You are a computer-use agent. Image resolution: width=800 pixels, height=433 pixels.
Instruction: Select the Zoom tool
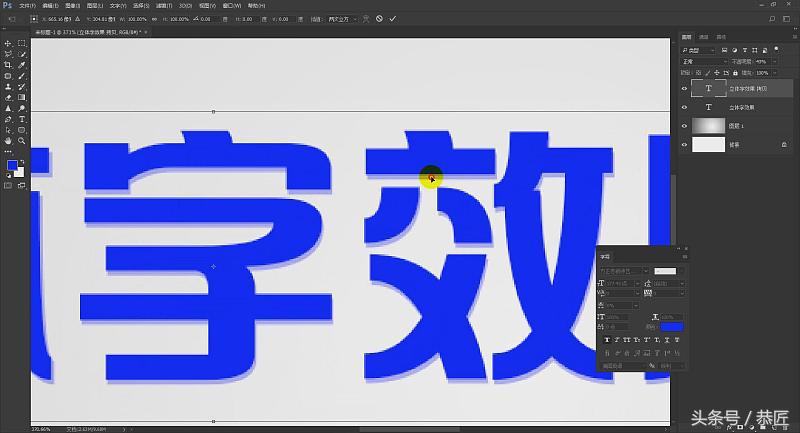[x=21, y=141]
